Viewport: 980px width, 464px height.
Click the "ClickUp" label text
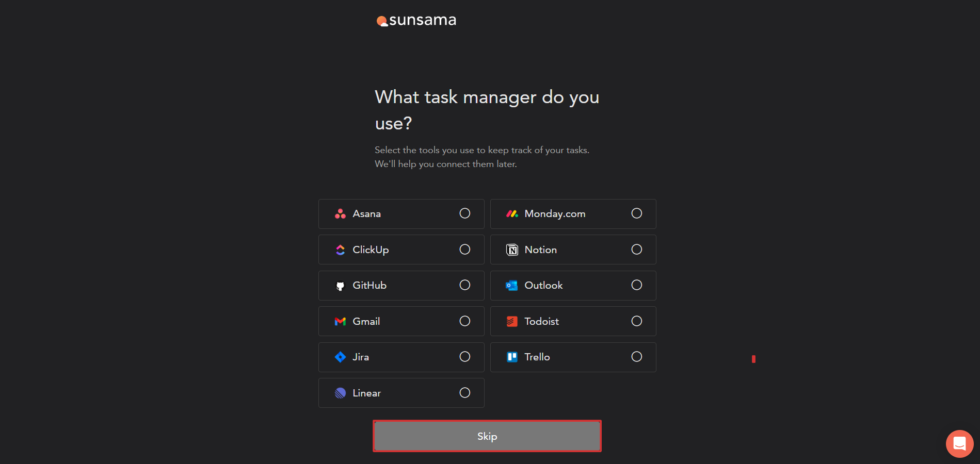pos(371,250)
